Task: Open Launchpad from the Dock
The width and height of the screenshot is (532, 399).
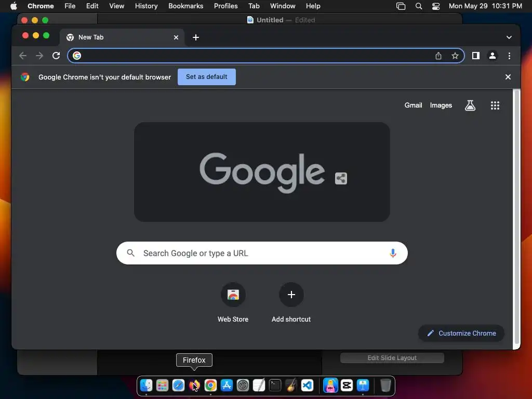Action: pyautogui.click(x=162, y=385)
